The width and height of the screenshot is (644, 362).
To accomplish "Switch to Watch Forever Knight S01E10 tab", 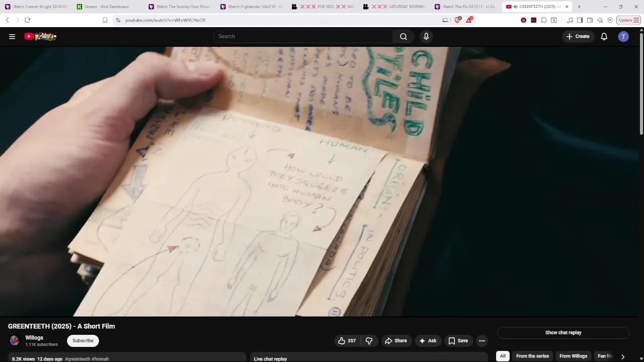I will point(36,7).
